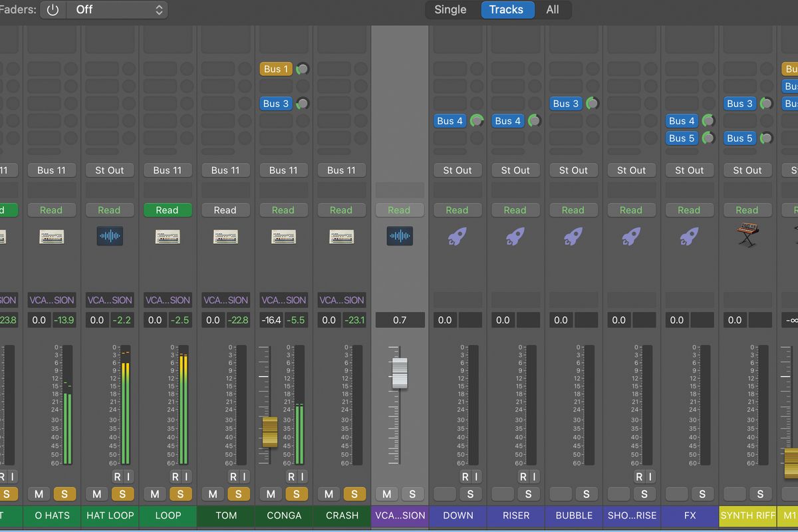Viewport: 798px width, 532px height.
Task: Unsolo the LOOP channel
Action: click(x=180, y=494)
